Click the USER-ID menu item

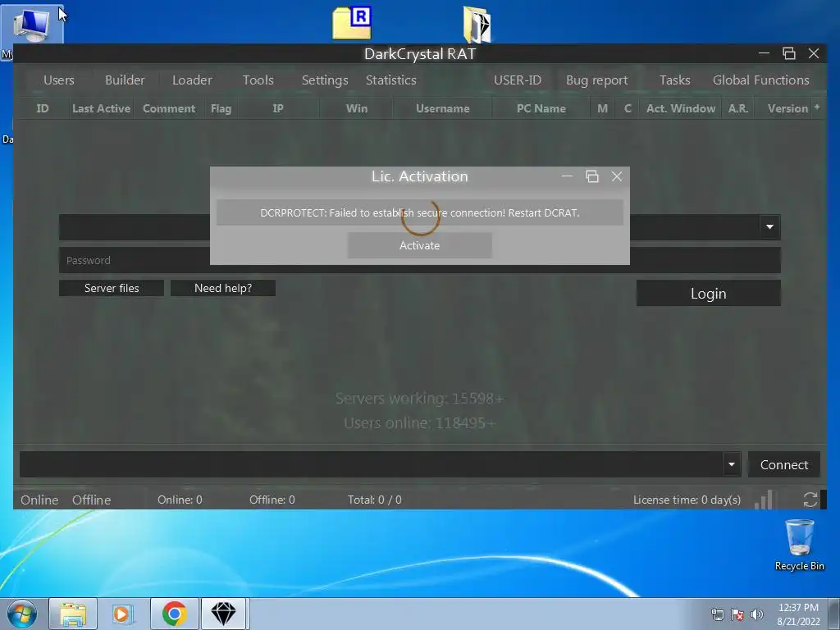point(518,80)
